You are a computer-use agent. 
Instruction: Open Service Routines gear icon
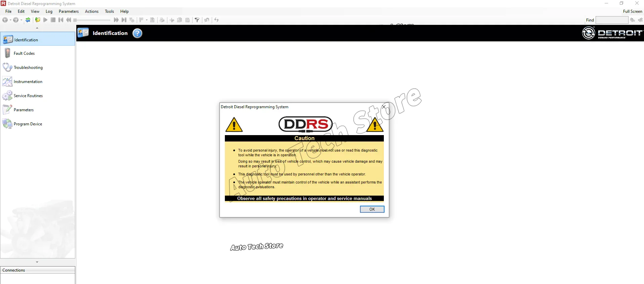pos(7,96)
